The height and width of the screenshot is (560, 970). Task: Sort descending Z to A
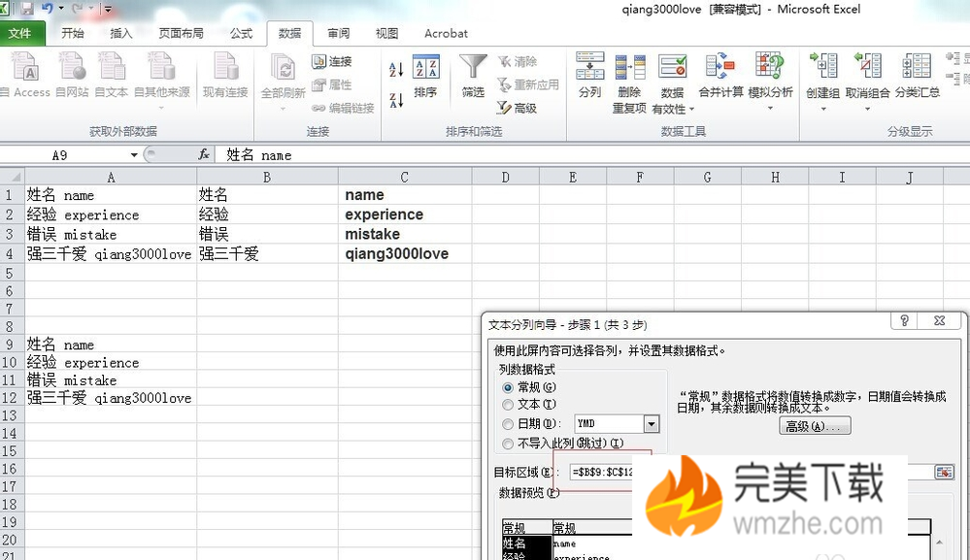click(396, 100)
